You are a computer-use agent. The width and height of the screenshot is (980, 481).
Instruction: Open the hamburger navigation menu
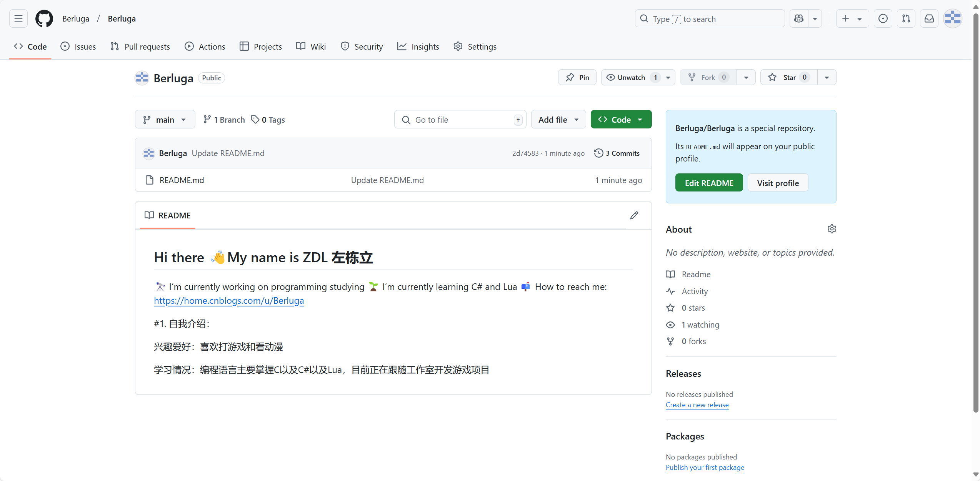click(18, 18)
